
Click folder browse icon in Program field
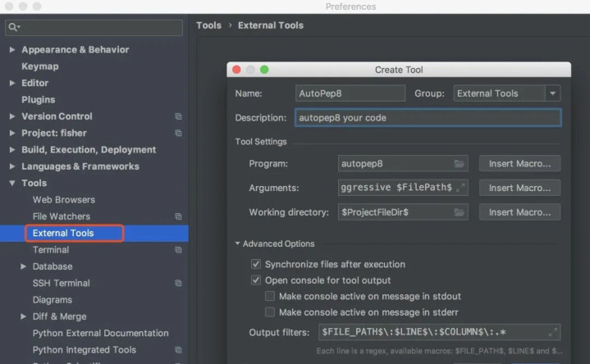pyautogui.click(x=460, y=164)
